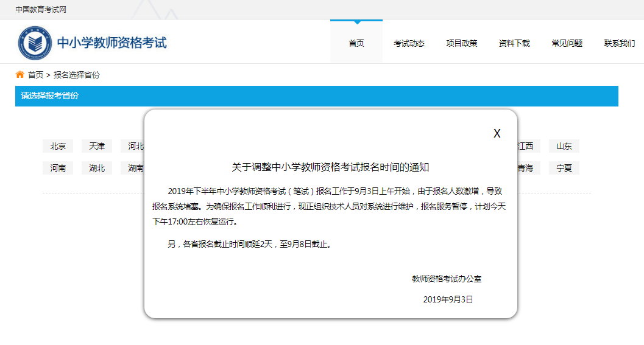
Task: Open the 首页 navigation tab
Action: coord(356,43)
